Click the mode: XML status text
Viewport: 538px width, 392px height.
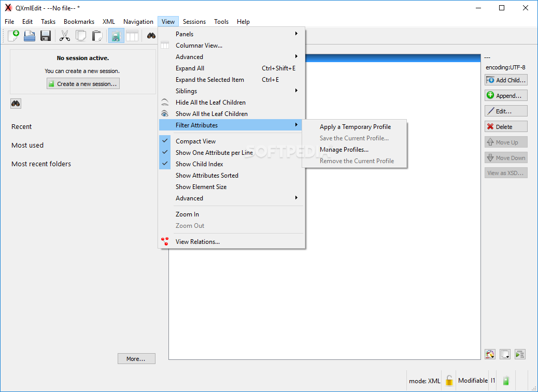[424, 381]
